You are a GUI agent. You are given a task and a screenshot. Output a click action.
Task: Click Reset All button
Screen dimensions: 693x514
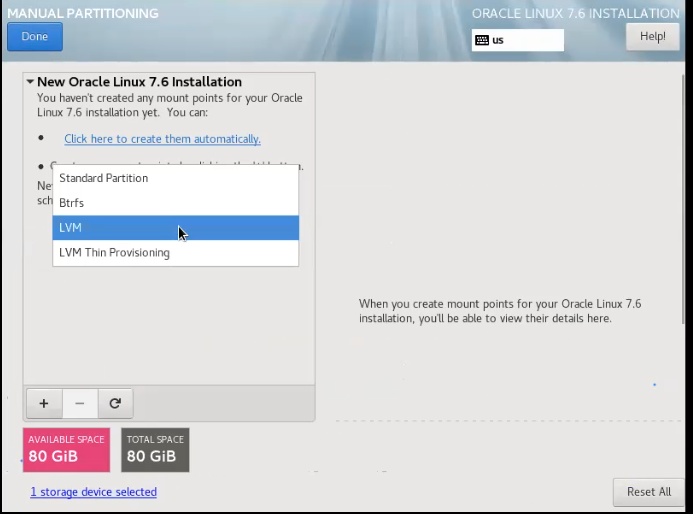649,492
